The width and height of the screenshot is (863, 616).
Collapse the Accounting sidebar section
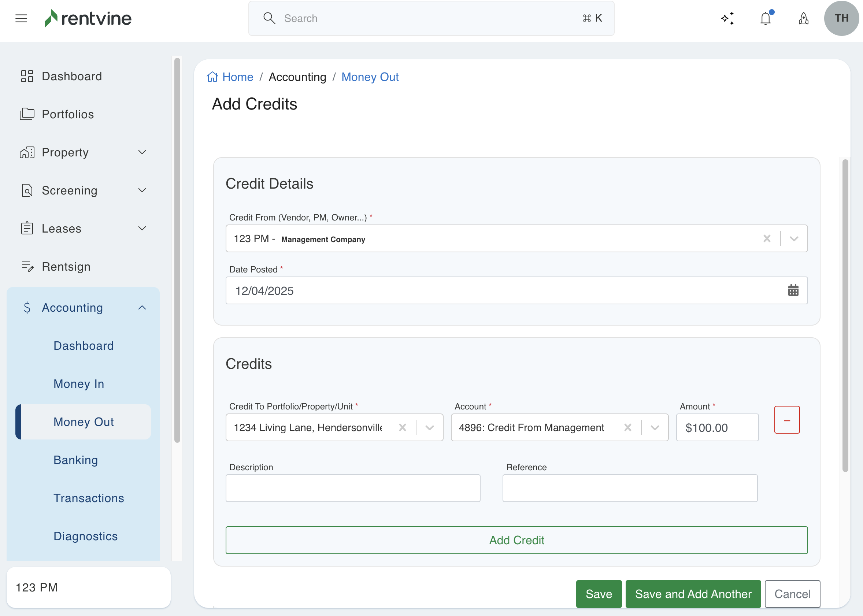pyautogui.click(x=142, y=308)
